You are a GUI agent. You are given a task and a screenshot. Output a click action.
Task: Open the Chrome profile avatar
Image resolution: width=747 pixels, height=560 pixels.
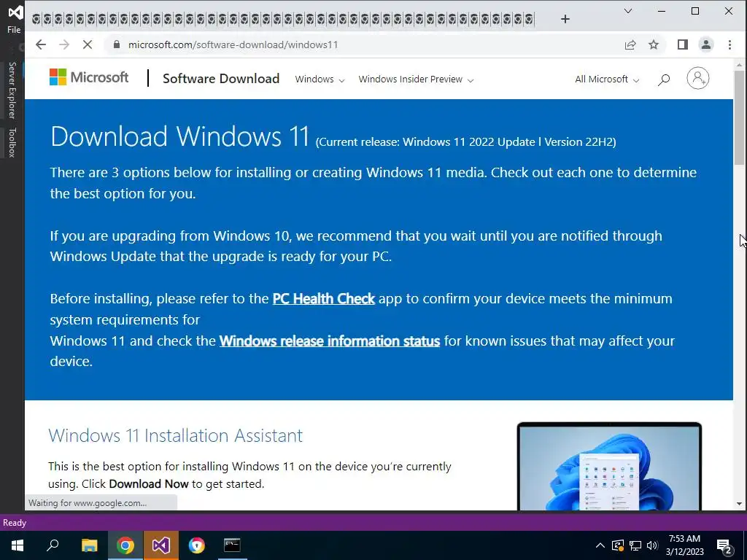[x=706, y=44]
